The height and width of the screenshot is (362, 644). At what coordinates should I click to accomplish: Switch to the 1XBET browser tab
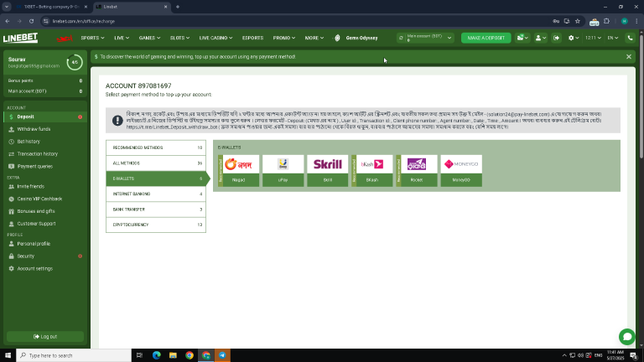(51, 7)
